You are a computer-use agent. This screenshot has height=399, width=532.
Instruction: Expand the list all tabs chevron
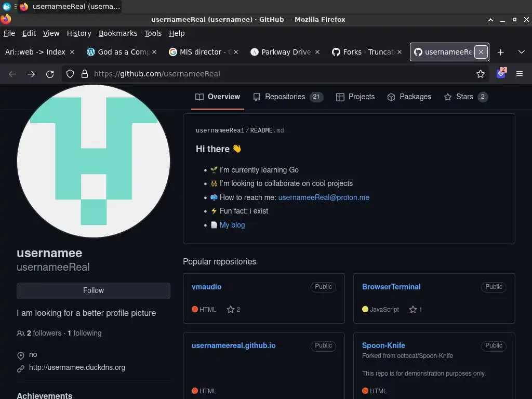522,52
